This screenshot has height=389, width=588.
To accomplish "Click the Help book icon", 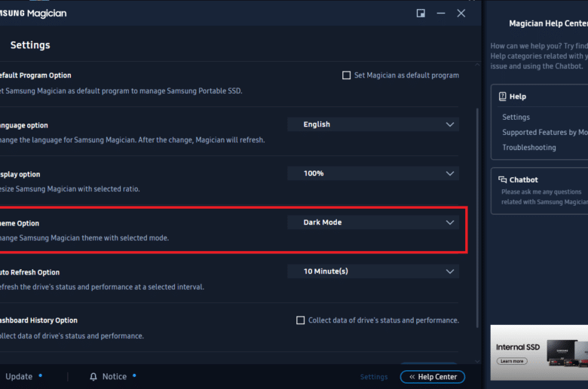I will click(503, 96).
